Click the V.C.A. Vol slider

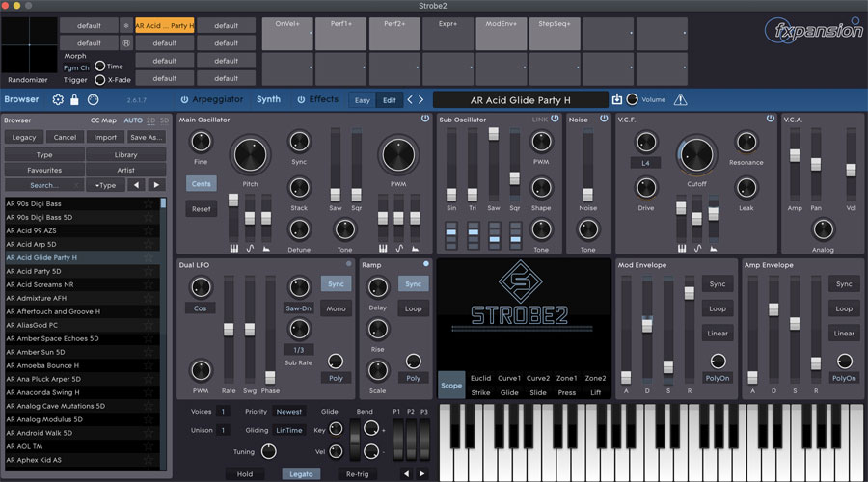pos(851,170)
